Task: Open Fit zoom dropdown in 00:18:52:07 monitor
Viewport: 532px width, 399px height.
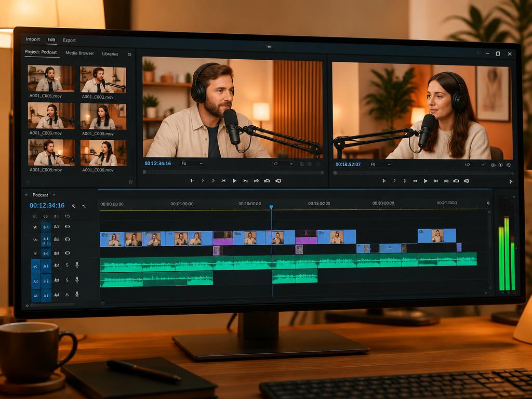Action: tap(380, 164)
